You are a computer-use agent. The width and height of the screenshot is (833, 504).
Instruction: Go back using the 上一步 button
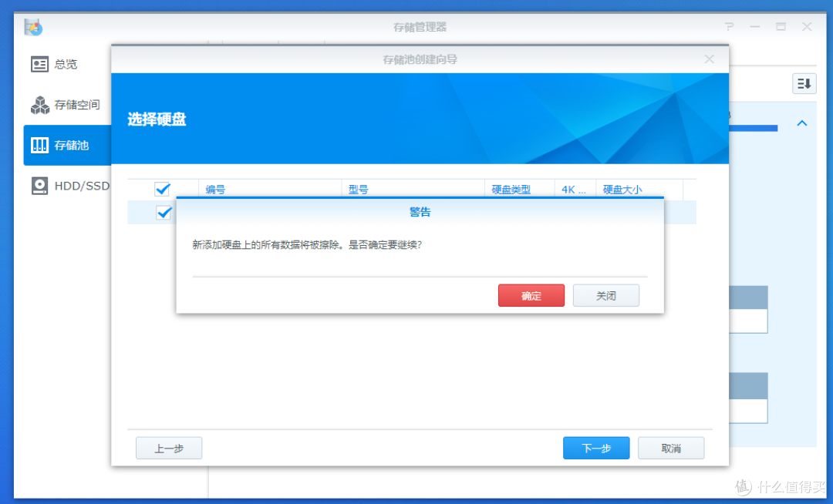(168, 448)
